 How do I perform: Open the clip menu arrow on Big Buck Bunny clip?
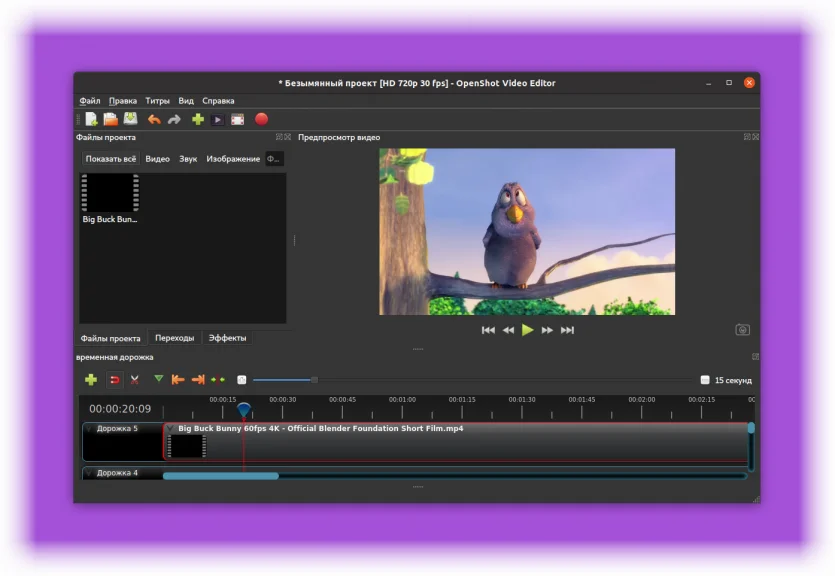tap(171, 429)
